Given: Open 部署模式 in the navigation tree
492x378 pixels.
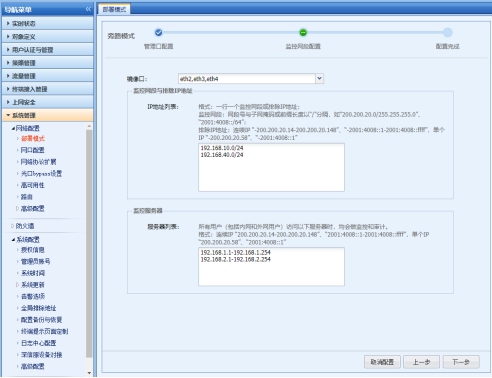Looking at the screenshot, I should click(33, 139).
